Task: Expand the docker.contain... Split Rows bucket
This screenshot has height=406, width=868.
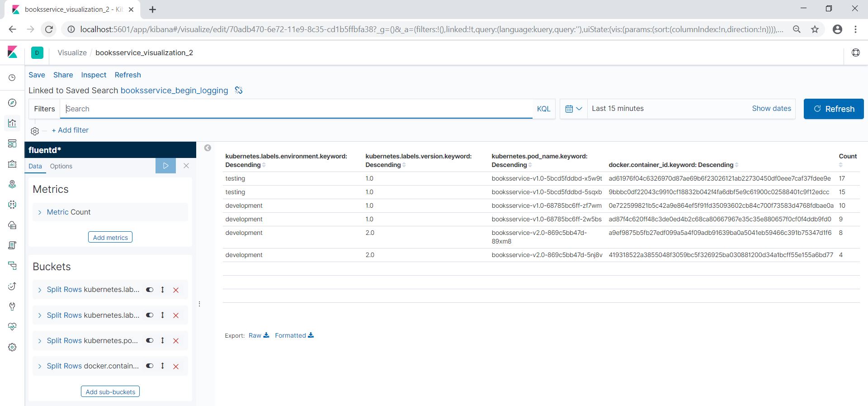Action: pos(40,366)
